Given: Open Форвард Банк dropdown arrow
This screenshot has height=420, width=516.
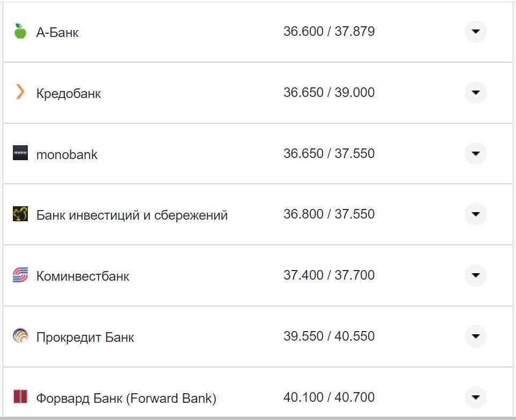Looking at the screenshot, I should coord(475,397).
